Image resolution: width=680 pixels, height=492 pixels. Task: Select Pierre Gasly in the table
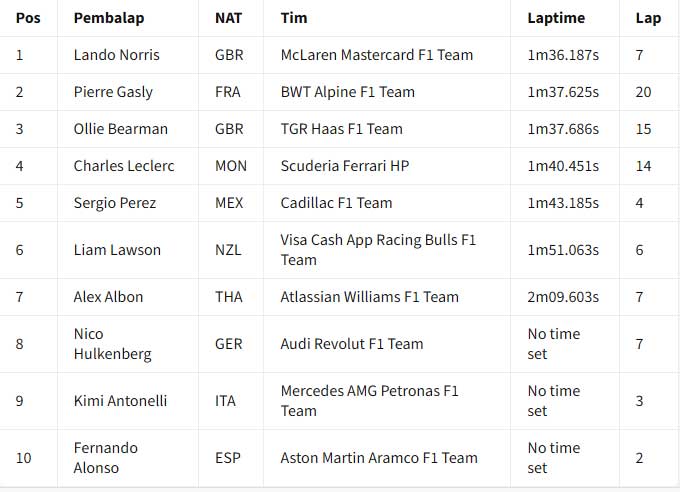pyautogui.click(x=113, y=92)
